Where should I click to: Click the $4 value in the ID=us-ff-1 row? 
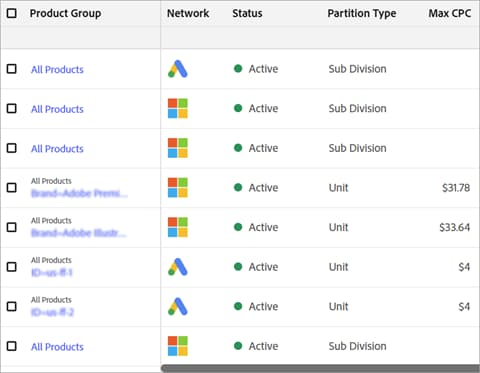tap(464, 267)
